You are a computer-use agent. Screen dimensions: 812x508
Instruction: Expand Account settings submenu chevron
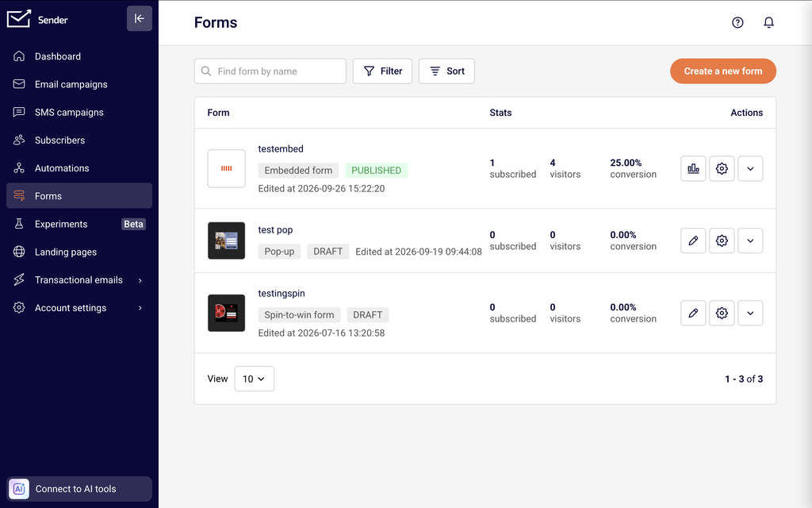140,308
